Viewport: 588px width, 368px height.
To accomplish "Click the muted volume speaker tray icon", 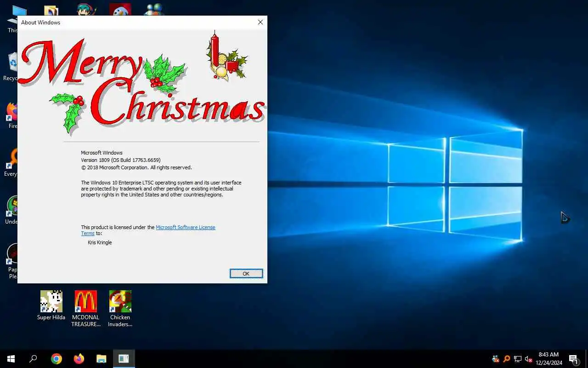I will (529, 359).
